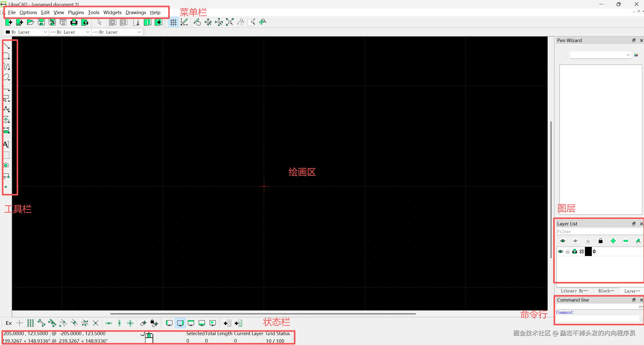Select the Line drawing tool

(7, 46)
